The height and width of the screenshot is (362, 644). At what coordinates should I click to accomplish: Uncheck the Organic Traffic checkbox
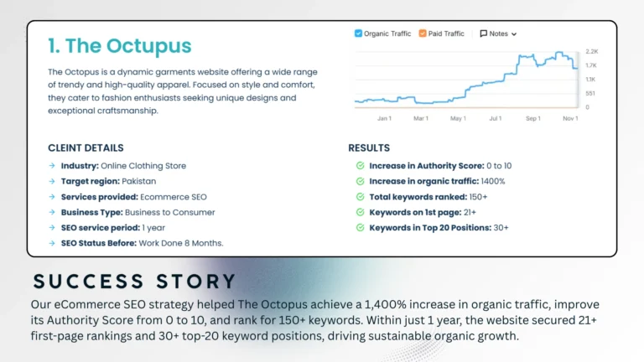[359, 34]
